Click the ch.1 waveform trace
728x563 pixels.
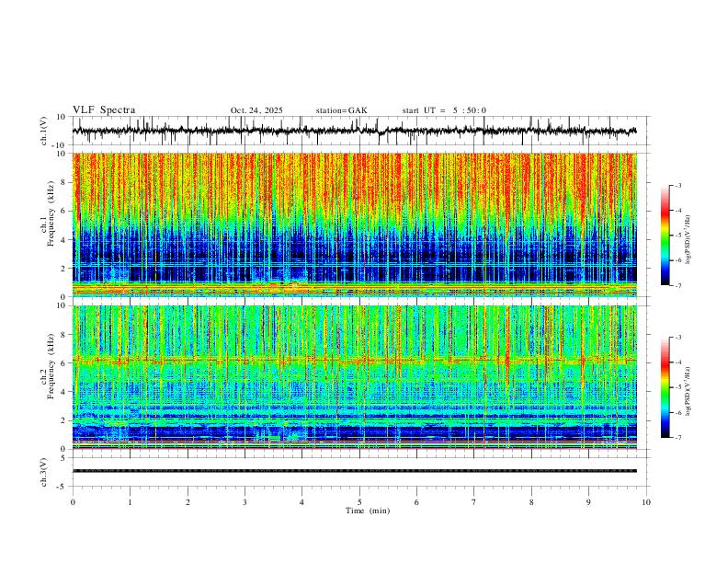pyautogui.click(x=354, y=131)
